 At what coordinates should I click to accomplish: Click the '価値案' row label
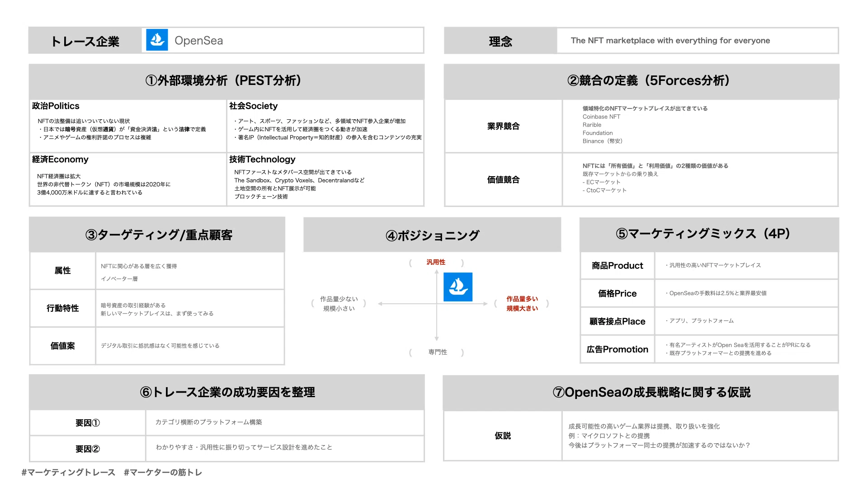(x=63, y=346)
